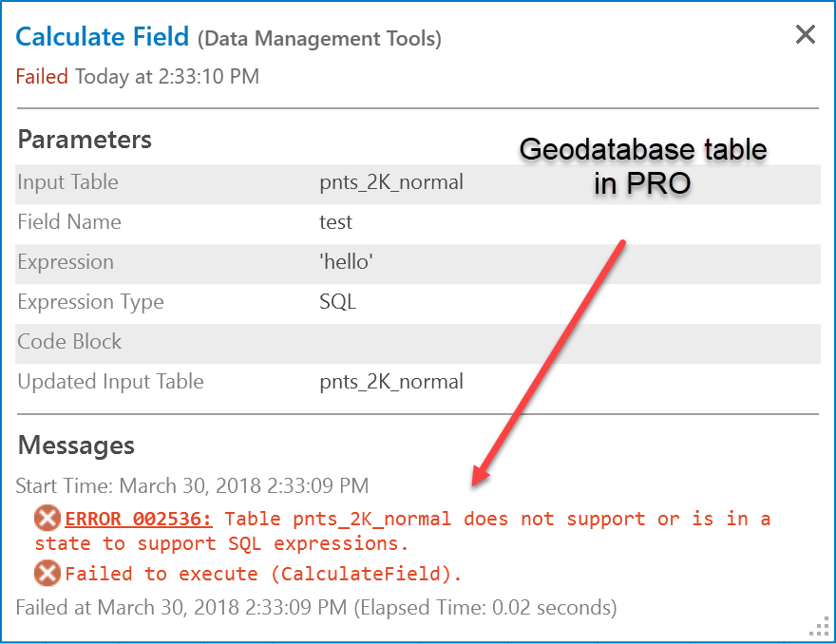The width and height of the screenshot is (836, 644).
Task: Click the Field Name value test
Action: coord(335,222)
